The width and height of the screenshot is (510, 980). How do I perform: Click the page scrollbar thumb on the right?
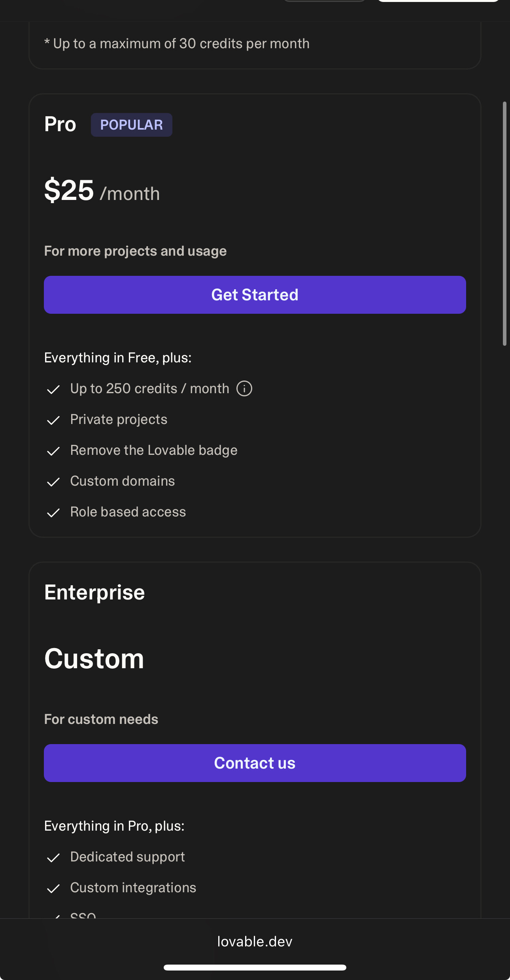(x=504, y=224)
